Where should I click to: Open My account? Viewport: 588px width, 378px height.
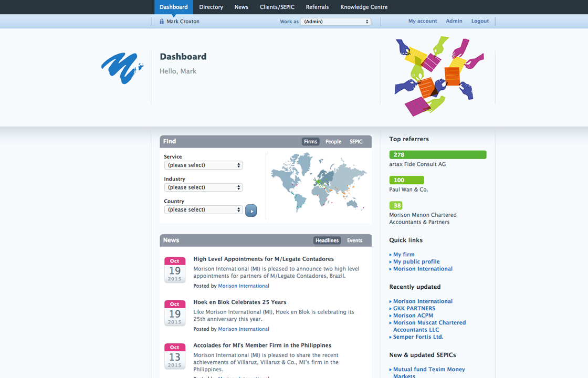(423, 22)
